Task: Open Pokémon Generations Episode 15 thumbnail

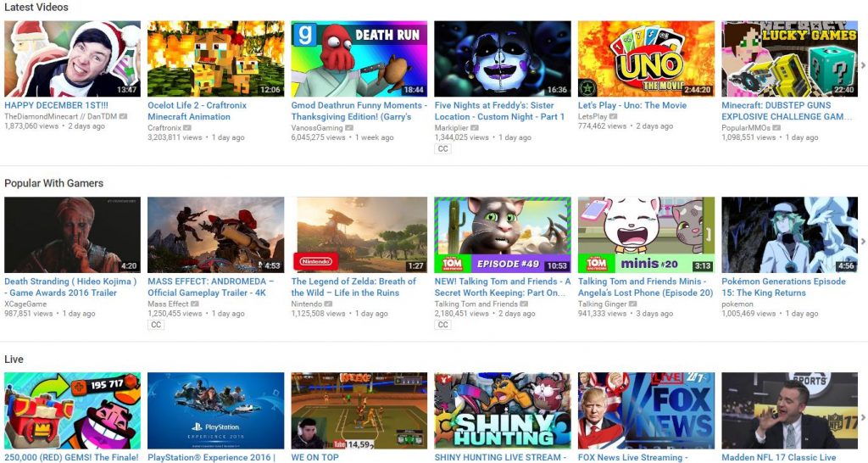Action: (789, 235)
